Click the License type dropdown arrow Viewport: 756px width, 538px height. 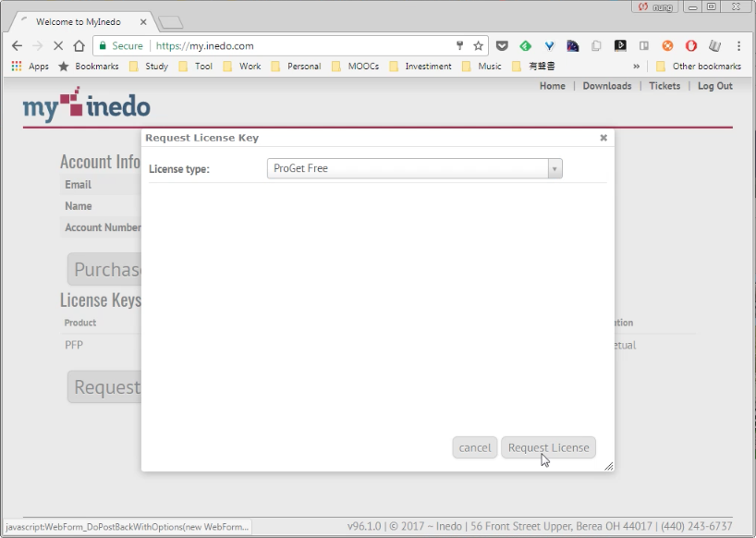click(x=555, y=169)
